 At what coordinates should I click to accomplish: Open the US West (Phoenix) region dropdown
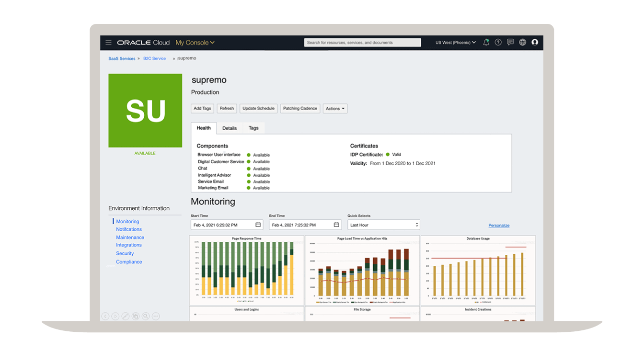pyautogui.click(x=454, y=42)
